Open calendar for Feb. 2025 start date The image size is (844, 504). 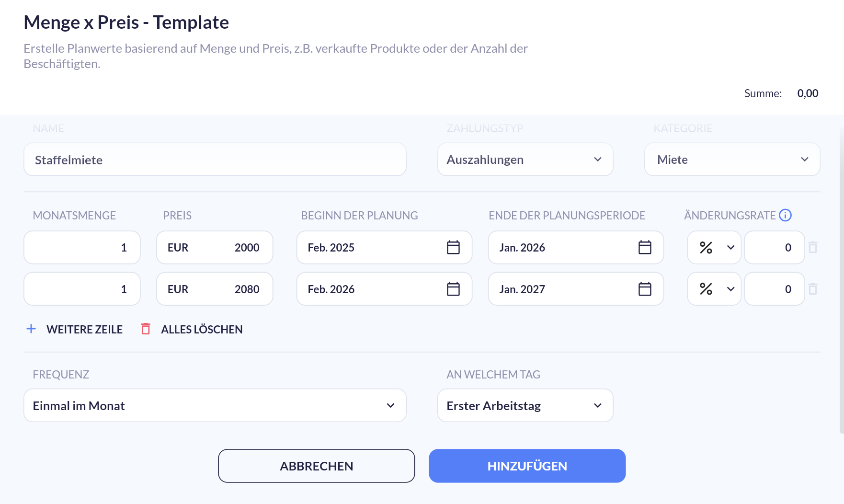tap(453, 247)
